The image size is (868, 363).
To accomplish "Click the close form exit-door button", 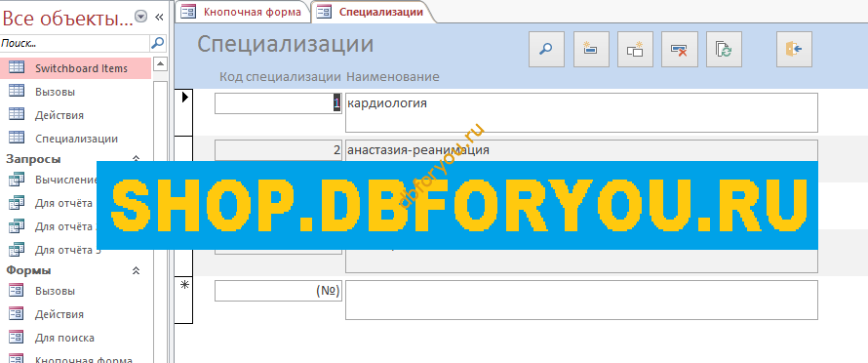I will pos(795,50).
